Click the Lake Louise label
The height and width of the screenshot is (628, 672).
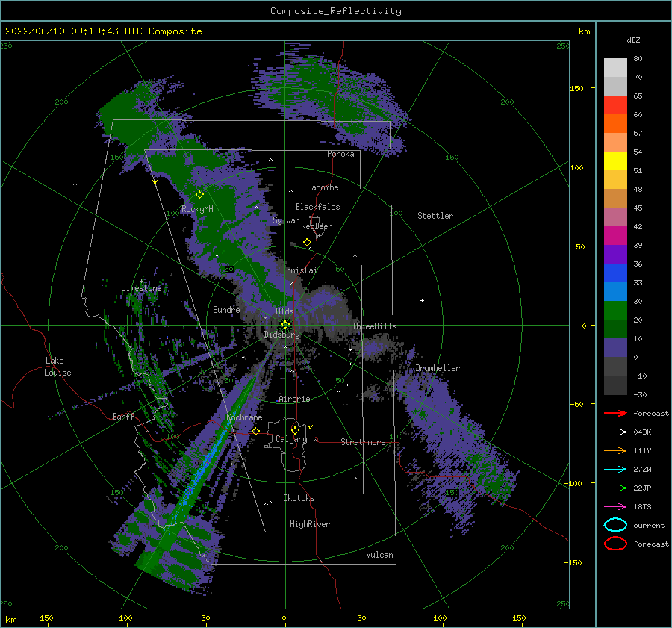pyautogui.click(x=57, y=367)
